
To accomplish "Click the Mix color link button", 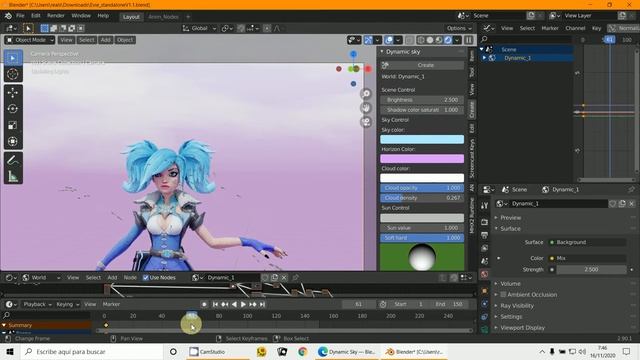I will [x=587, y=258].
